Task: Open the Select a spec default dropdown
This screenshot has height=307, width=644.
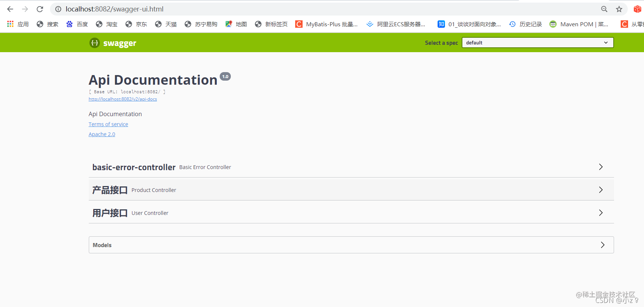Action: [537, 43]
